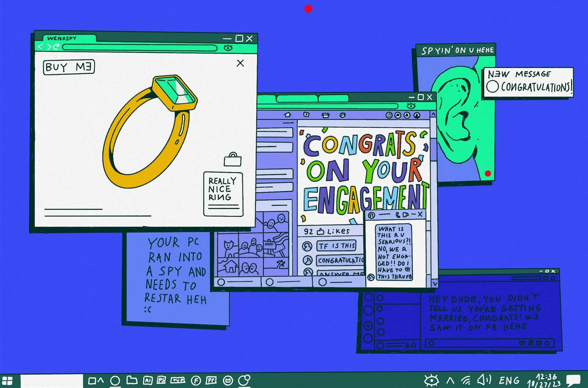Click the Windows Start button

coord(7,381)
